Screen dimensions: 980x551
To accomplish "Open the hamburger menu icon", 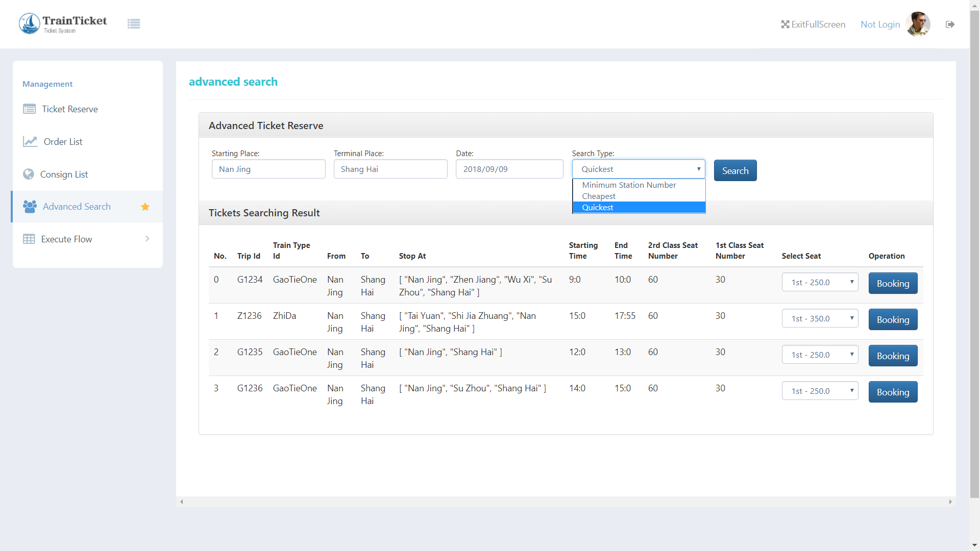I will tap(134, 23).
